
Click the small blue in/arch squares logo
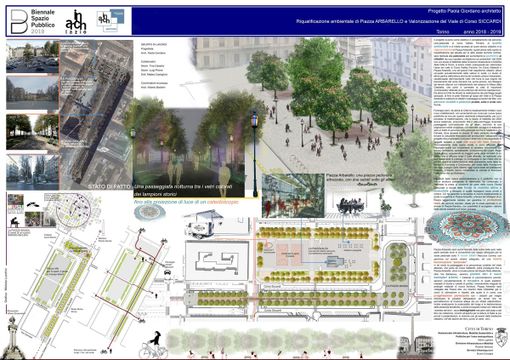click(x=110, y=21)
